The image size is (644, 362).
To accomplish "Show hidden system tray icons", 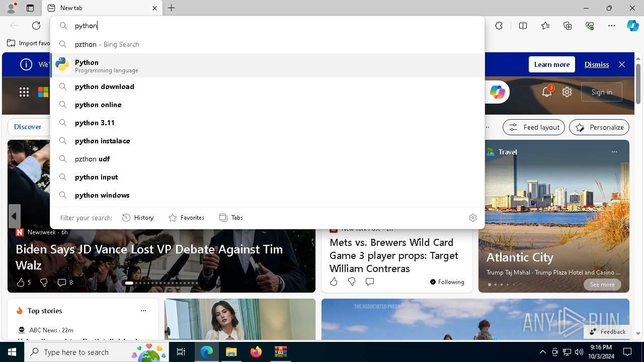I will tap(542, 352).
